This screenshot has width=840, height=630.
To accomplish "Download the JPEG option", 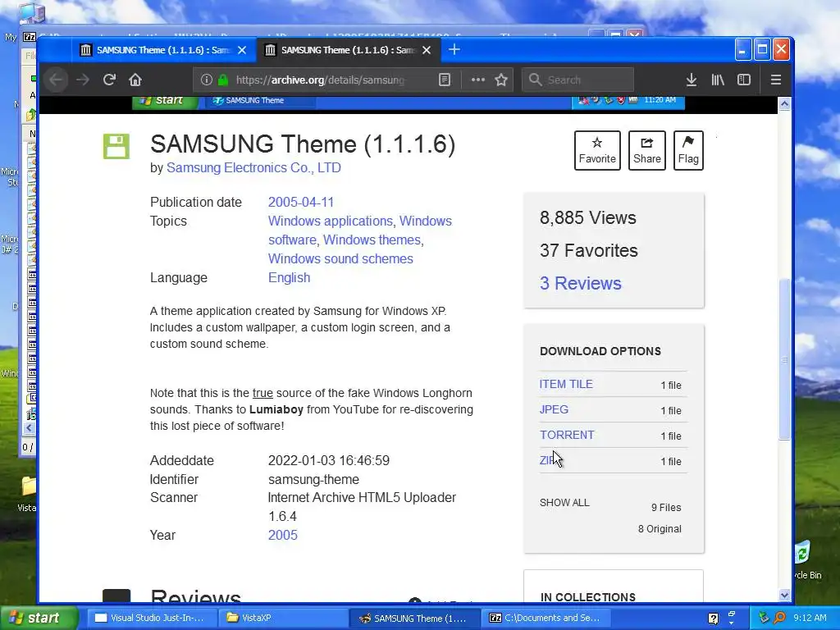I will point(554,409).
